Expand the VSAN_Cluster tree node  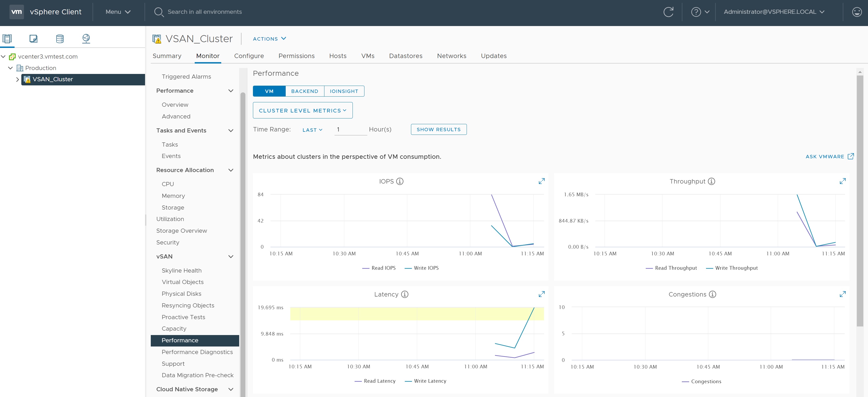coord(17,79)
